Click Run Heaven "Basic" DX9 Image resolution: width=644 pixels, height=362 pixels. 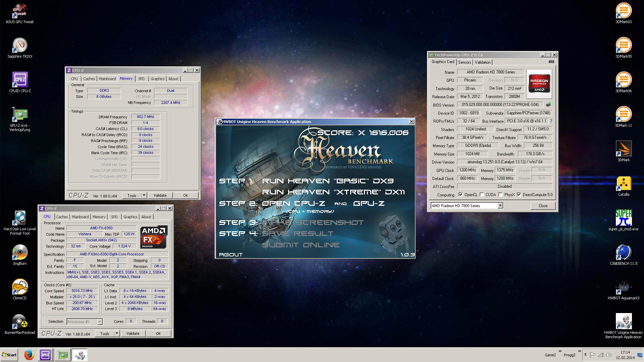click(x=328, y=181)
